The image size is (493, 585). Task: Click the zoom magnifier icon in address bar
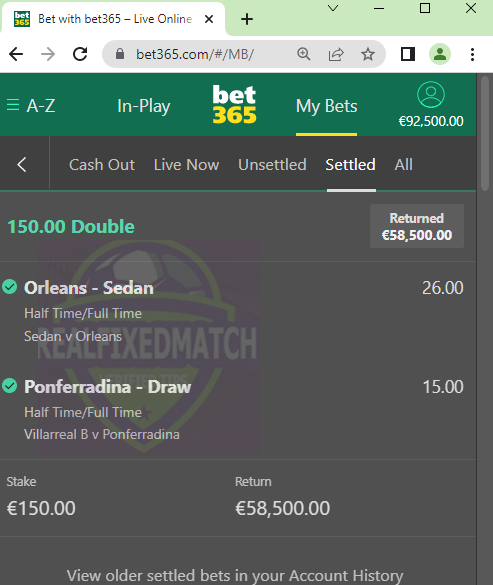pos(303,54)
